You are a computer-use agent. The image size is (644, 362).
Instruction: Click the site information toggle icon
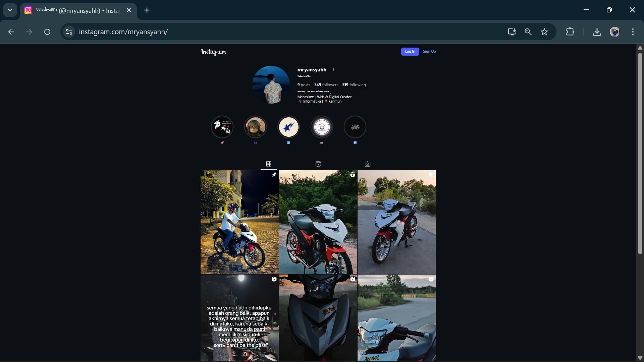tap(69, 32)
